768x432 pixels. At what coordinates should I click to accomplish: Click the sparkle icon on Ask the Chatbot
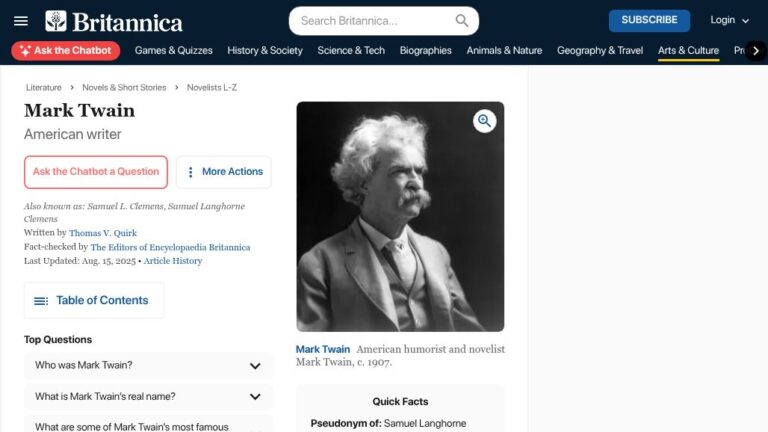click(x=25, y=50)
